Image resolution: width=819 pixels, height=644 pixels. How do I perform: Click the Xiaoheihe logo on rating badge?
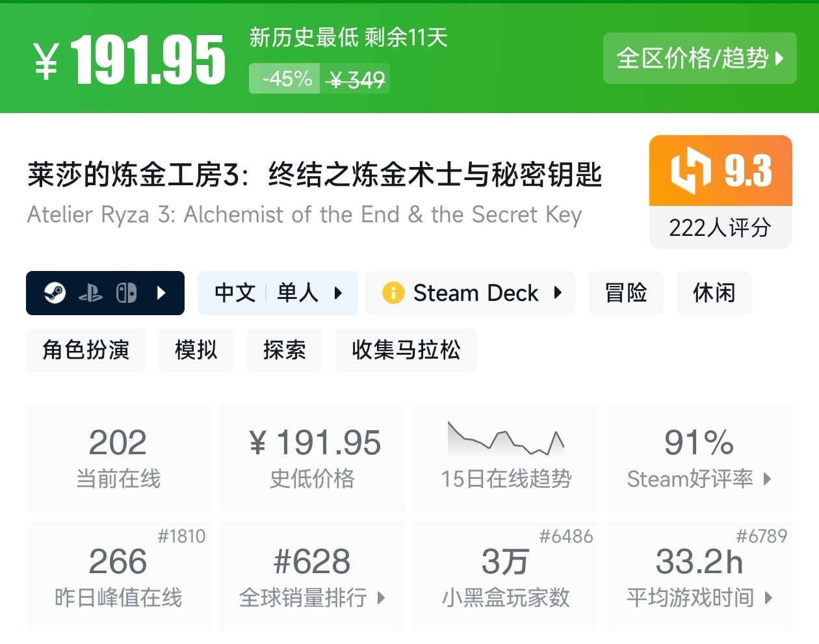[690, 170]
